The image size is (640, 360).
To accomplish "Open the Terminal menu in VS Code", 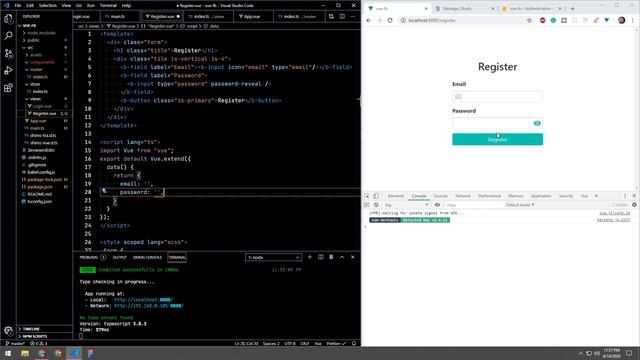I will [x=108, y=6].
